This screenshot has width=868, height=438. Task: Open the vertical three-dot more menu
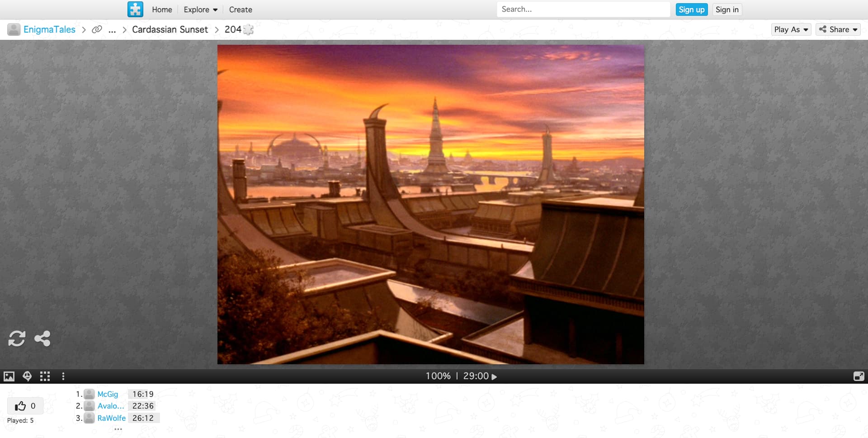pyautogui.click(x=63, y=376)
